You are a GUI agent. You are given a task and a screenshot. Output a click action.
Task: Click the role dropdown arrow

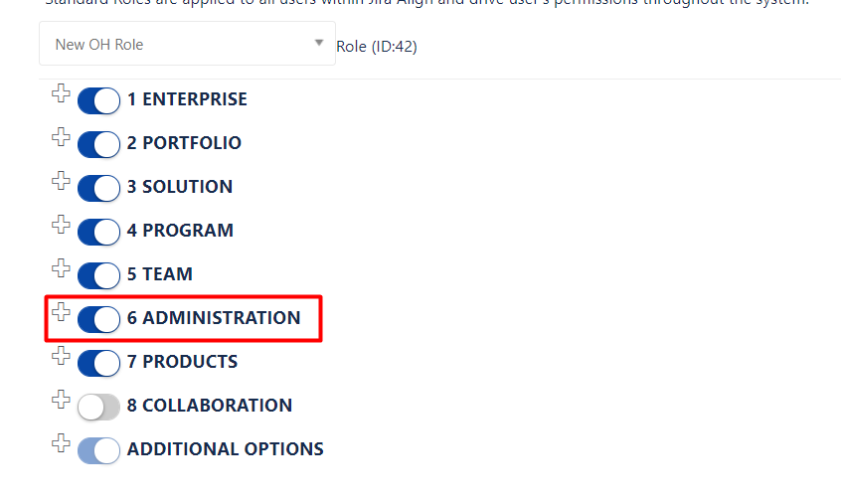pyautogui.click(x=319, y=44)
